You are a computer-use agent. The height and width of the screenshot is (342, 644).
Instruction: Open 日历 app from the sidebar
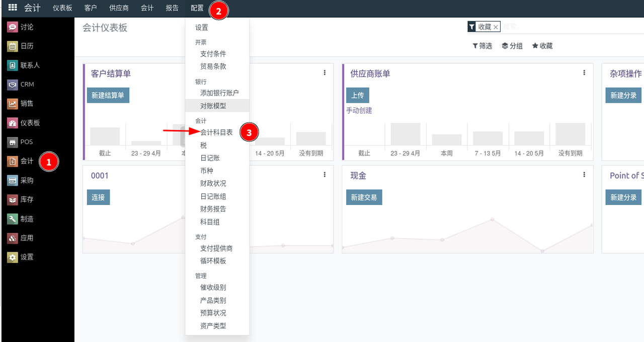21,46
